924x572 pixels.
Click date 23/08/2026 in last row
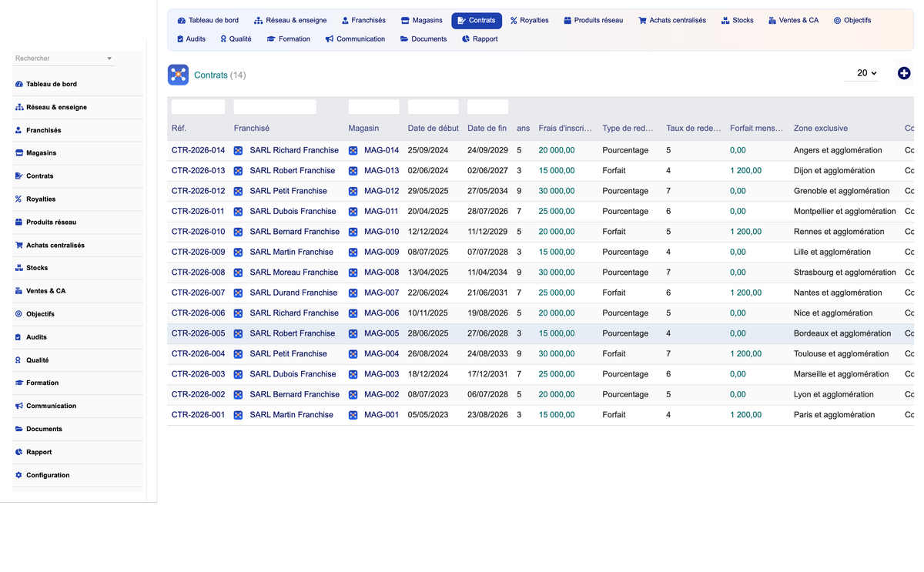tap(487, 415)
